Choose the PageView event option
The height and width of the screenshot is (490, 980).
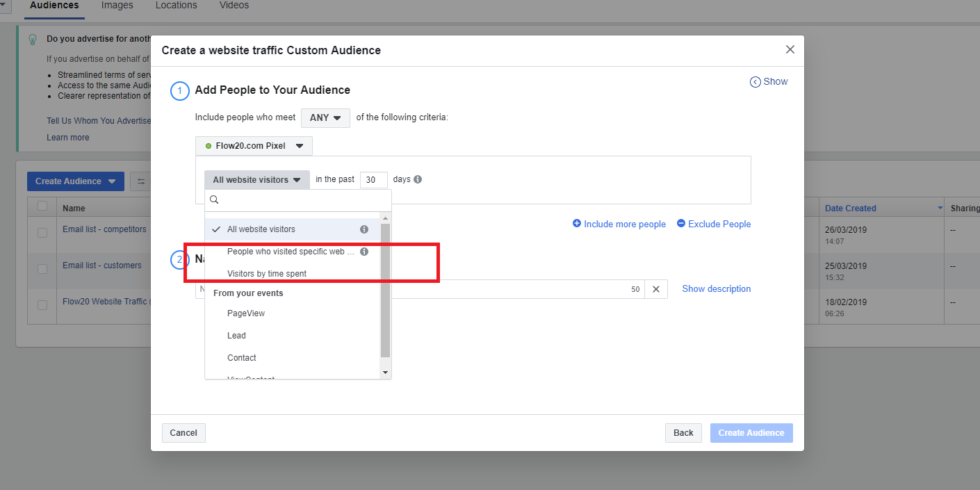246,313
